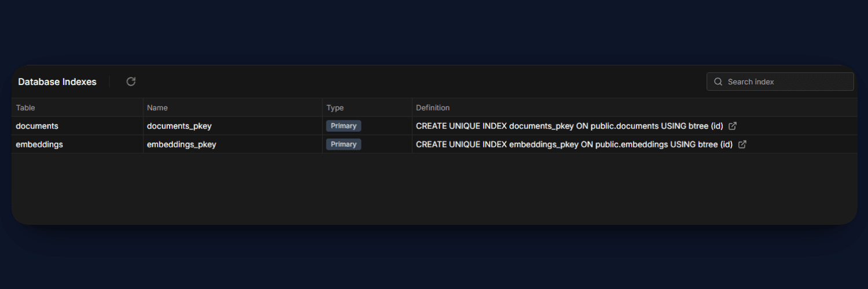This screenshot has height=289, width=868.
Task: Click the Table column header
Action: (25, 108)
